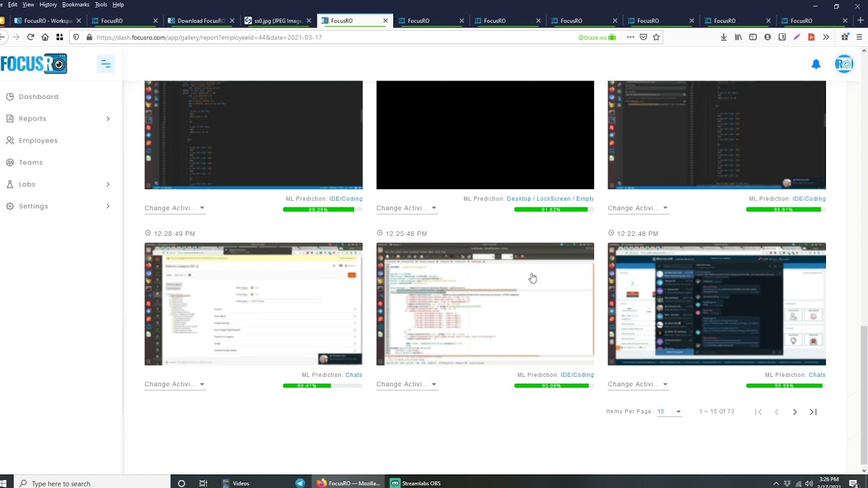The width and height of the screenshot is (868, 488).
Task: Jump to the last page of results
Action: [813, 411]
